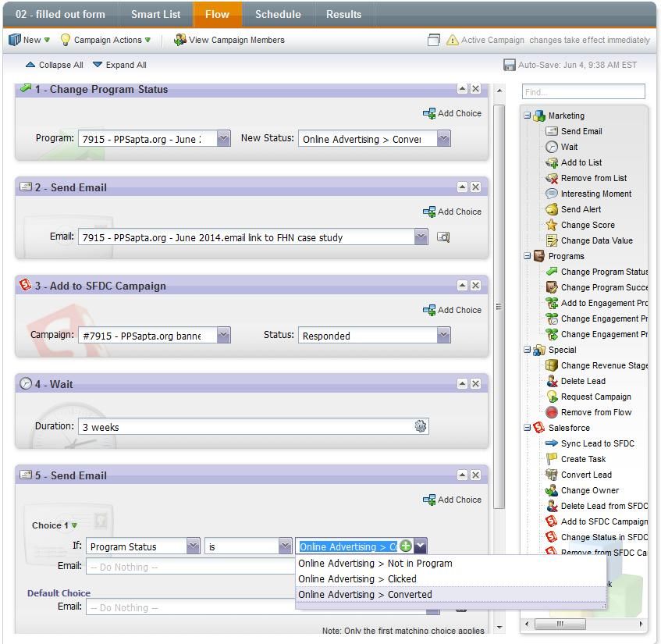Image resolution: width=661 pixels, height=644 pixels.
Task: Open the New Status dropdown in step 1
Action: [x=443, y=139]
